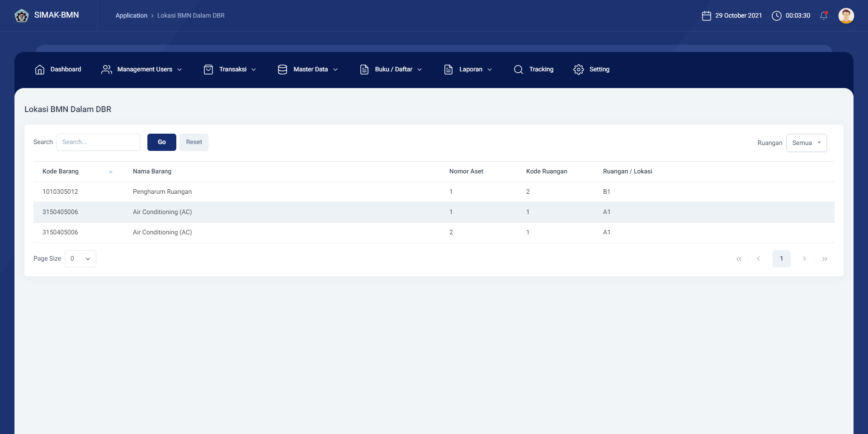Click the Application breadcrumb link

[131, 16]
